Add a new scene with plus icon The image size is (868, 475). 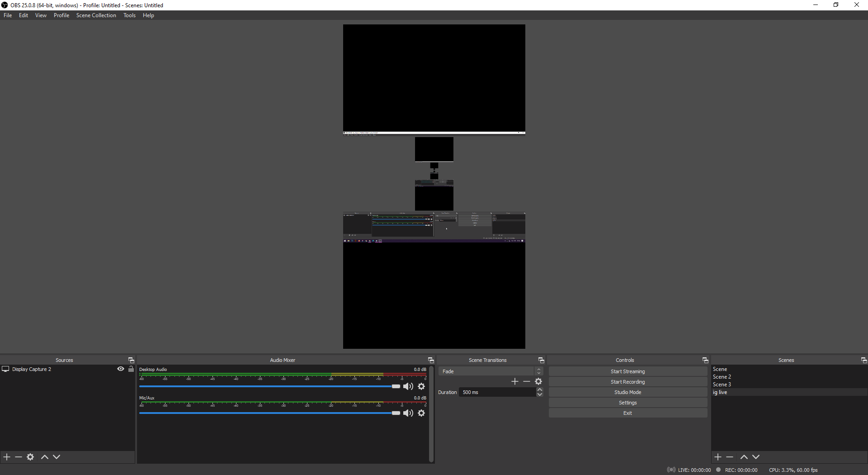[718, 457]
